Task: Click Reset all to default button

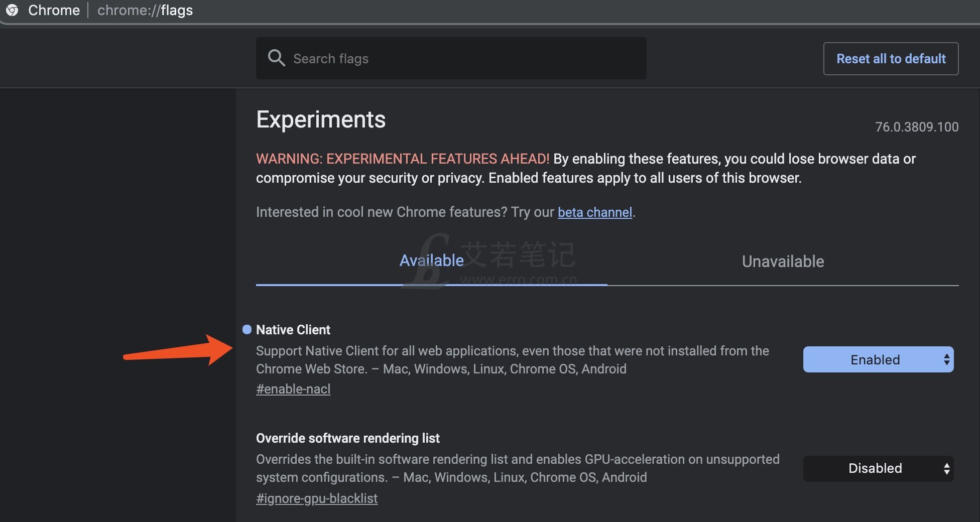Action: coord(891,59)
